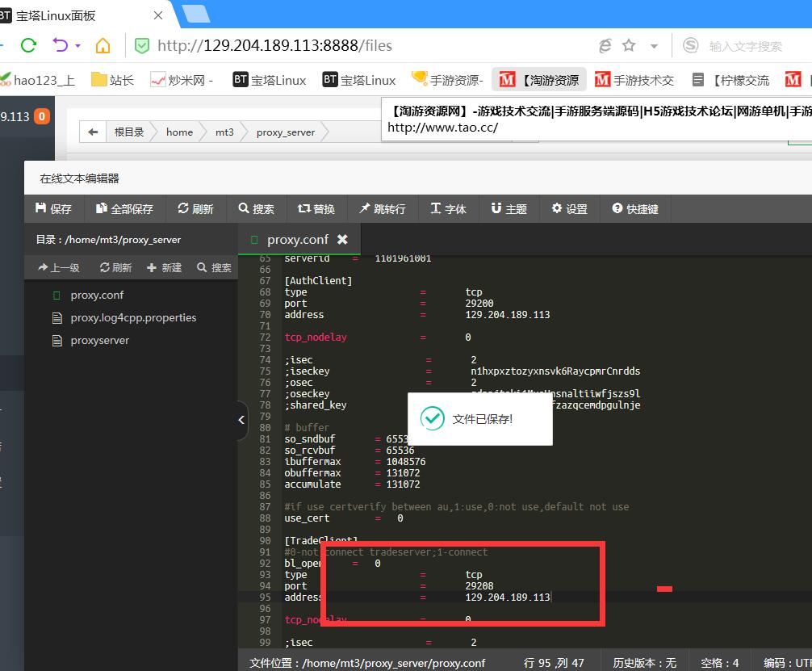This screenshot has width=812, height=671.
Task: Go up one level (上一级) in directory
Action: pos(59,267)
